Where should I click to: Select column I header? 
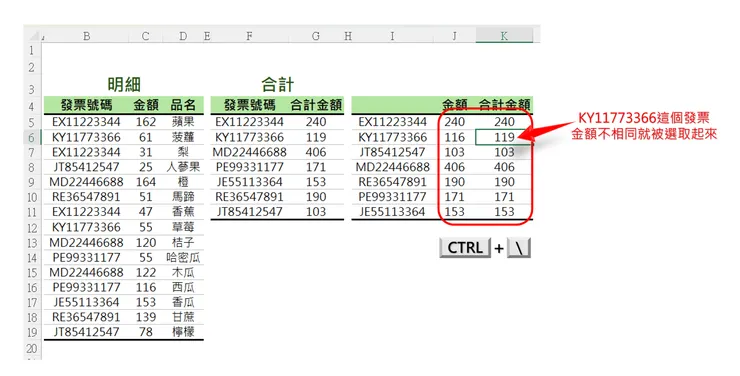[x=392, y=36]
